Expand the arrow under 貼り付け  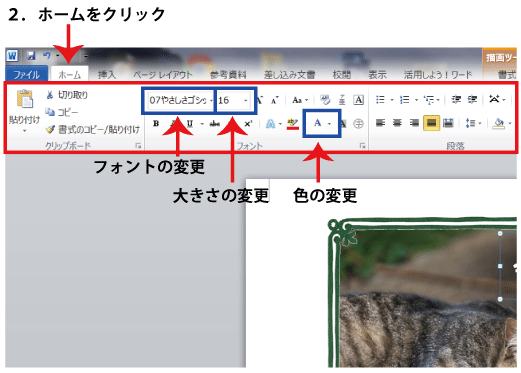[24, 131]
